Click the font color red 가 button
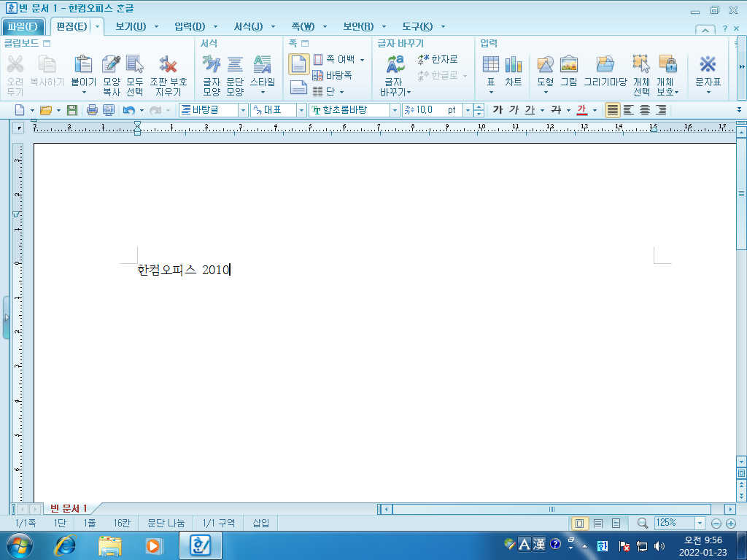The height and width of the screenshot is (560, 747). point(581,110)
